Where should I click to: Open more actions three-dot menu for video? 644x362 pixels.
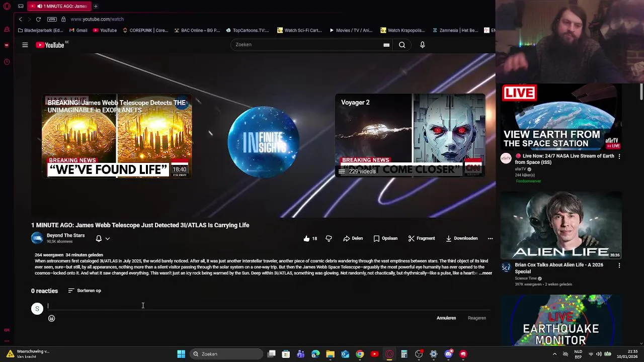(x=490, y=238)
